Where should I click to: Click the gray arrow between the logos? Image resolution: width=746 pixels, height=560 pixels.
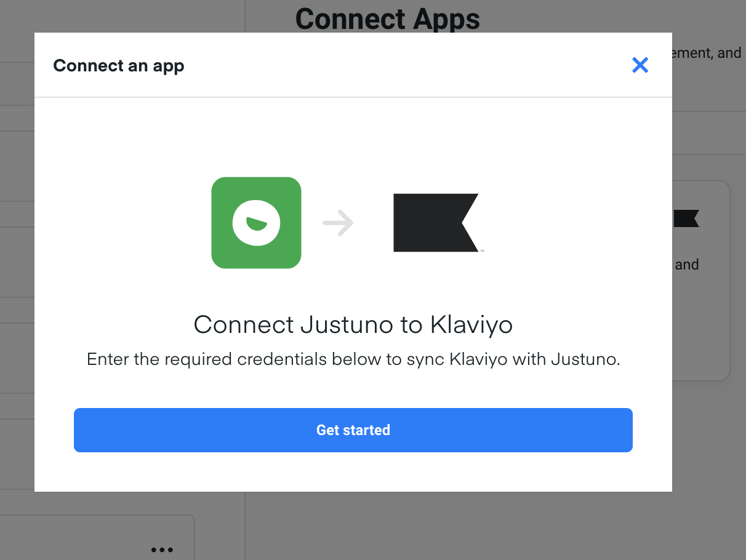pyautogui.click(x=338, y=223)
